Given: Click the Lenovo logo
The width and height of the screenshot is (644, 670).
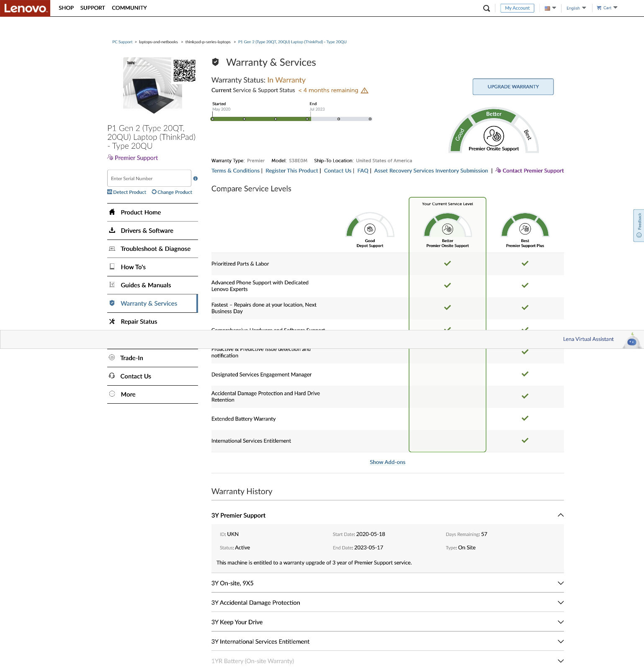Looking at the screenshot, I should pos(25,8).
